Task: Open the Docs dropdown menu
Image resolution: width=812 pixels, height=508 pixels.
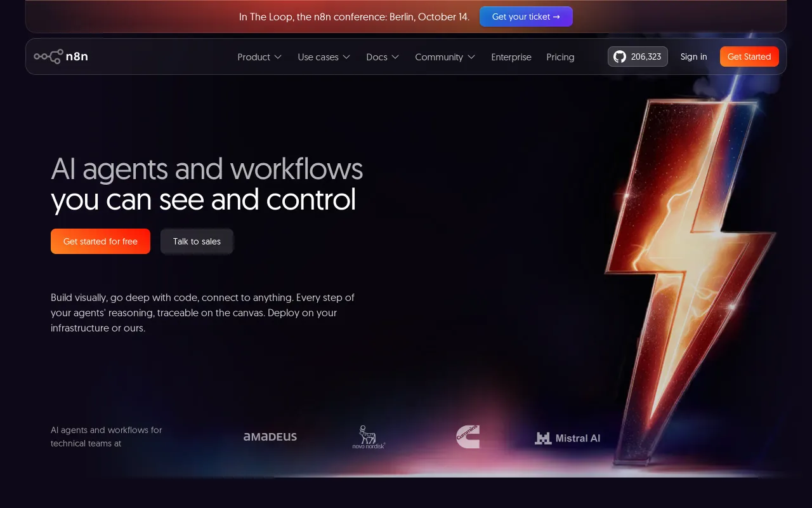Action: click(x=383, y=57)
